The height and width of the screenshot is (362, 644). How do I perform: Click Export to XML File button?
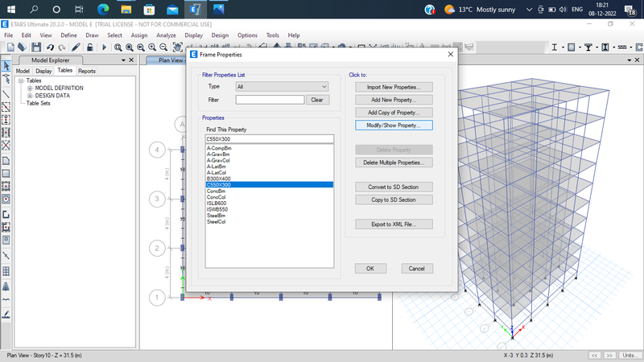pos(394,224)
